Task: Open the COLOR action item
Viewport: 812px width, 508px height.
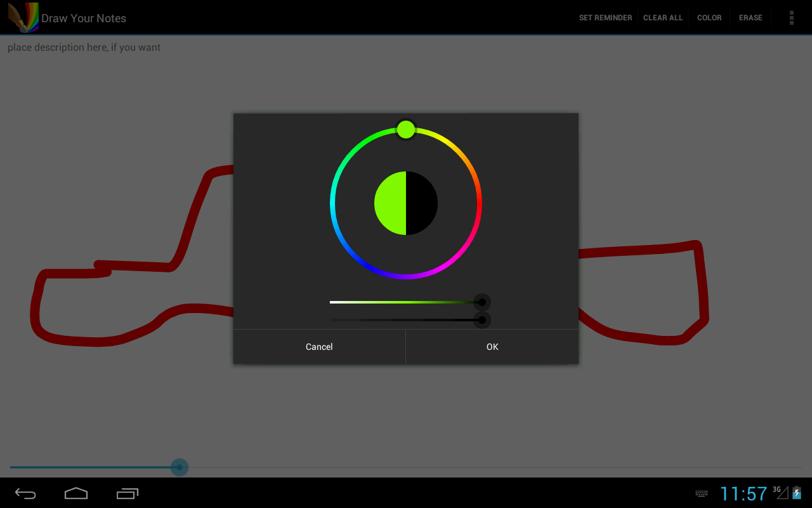Action: click(x=709, y=18)
